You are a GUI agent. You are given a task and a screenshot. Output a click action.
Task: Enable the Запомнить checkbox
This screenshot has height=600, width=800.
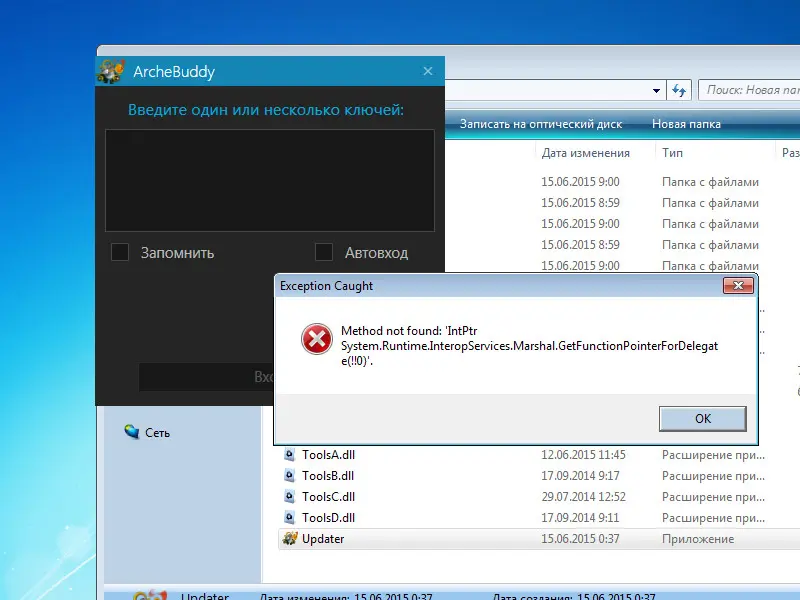[120, 252]
